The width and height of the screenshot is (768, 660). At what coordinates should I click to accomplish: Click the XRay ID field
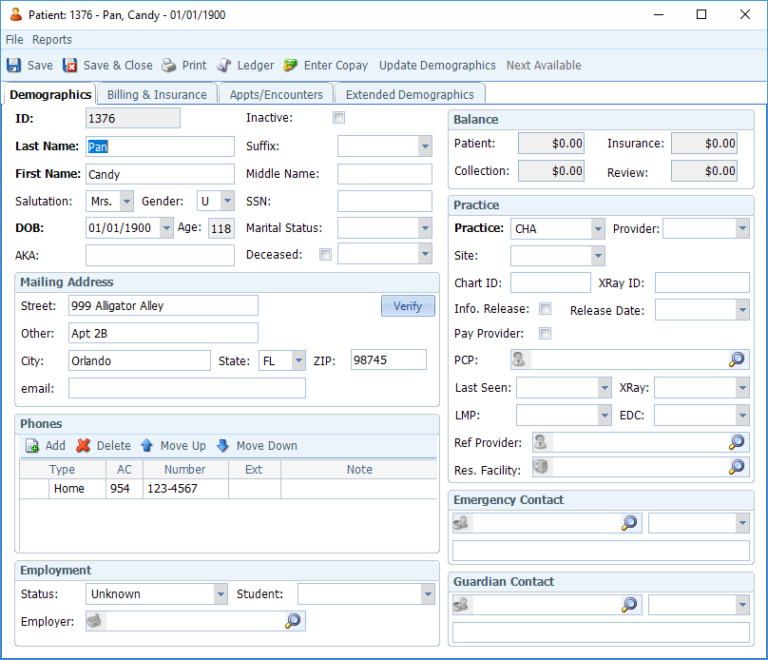pyautogui.click(x=702, y=283)
